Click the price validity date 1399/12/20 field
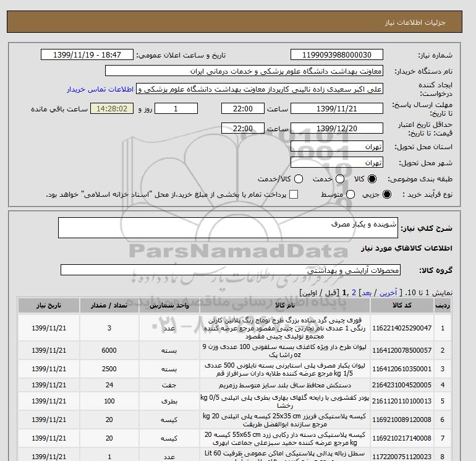Image resolution: width=476 pixels, height=461 pixels. coord(337,128)
